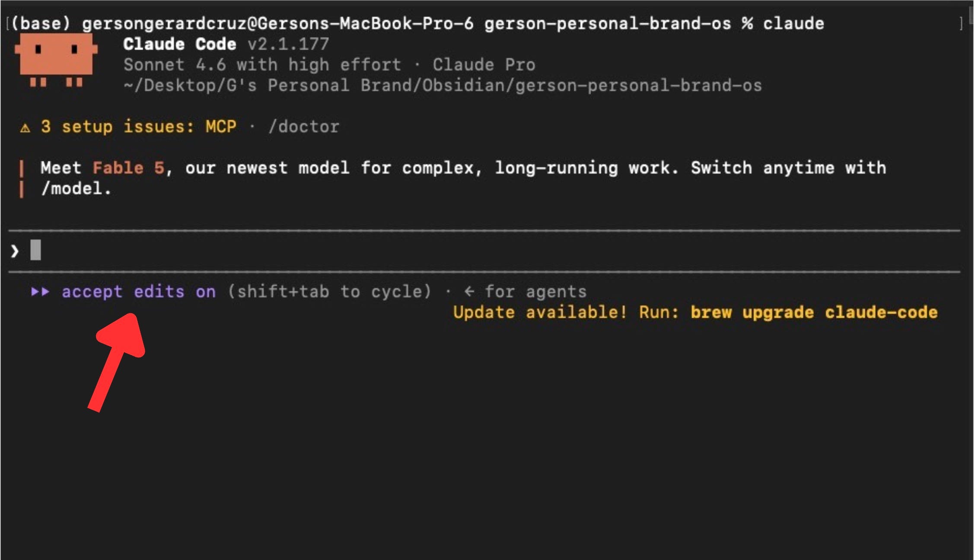Click the orange bar beside the Fable announcement

tap(21, 178)
